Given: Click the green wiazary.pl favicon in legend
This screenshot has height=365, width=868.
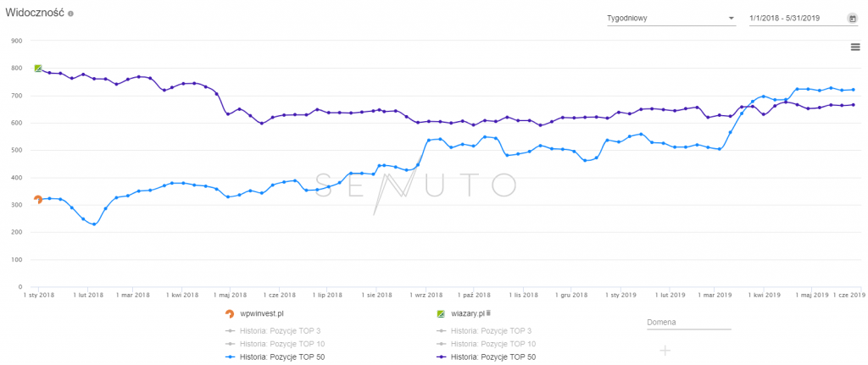Looking at the screenshot, I should pos(440,313).
